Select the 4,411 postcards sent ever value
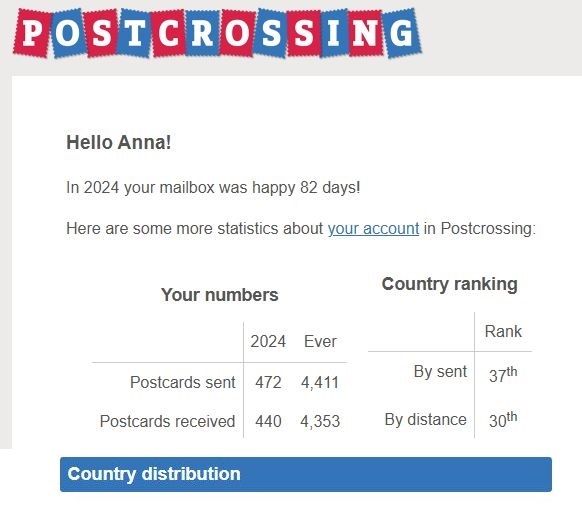This screenshot has width=582, height=510. (320, 382)
